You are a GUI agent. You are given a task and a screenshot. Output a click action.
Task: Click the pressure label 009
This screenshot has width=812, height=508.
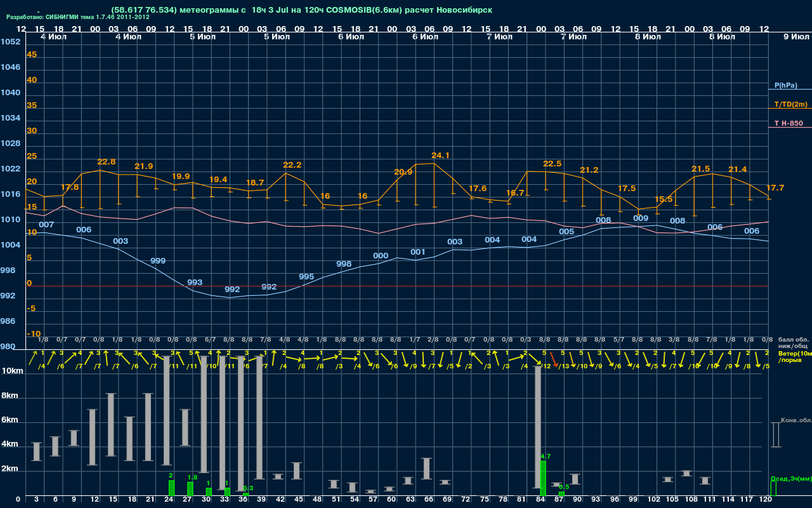641,218
